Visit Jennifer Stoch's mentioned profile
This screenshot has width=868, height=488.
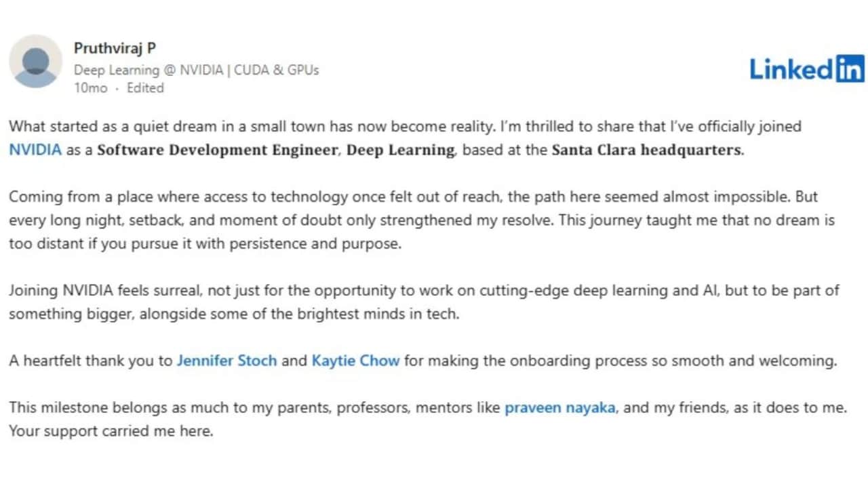tap(226, 361)
